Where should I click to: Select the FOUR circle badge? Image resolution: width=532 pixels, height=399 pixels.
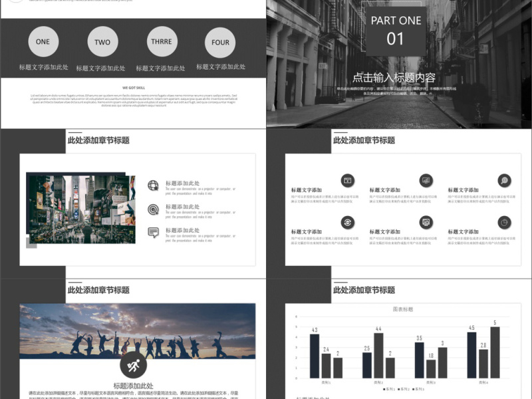click(x=219, y=41)
